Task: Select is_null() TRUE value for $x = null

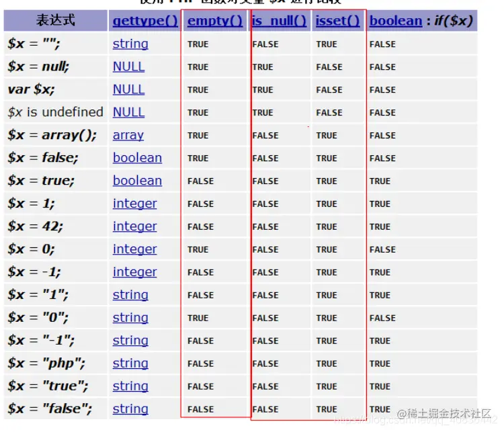Action: coord(263,67)
